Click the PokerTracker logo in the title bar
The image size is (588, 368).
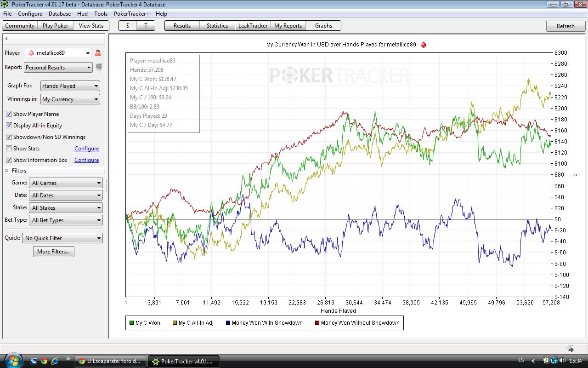[x=5, y=5]
